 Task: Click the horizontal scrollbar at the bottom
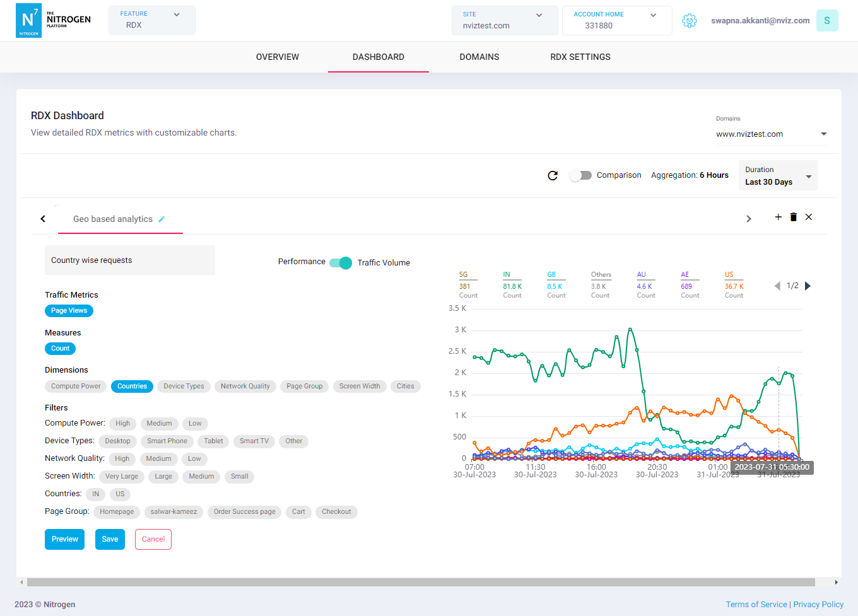coord(421,583)
